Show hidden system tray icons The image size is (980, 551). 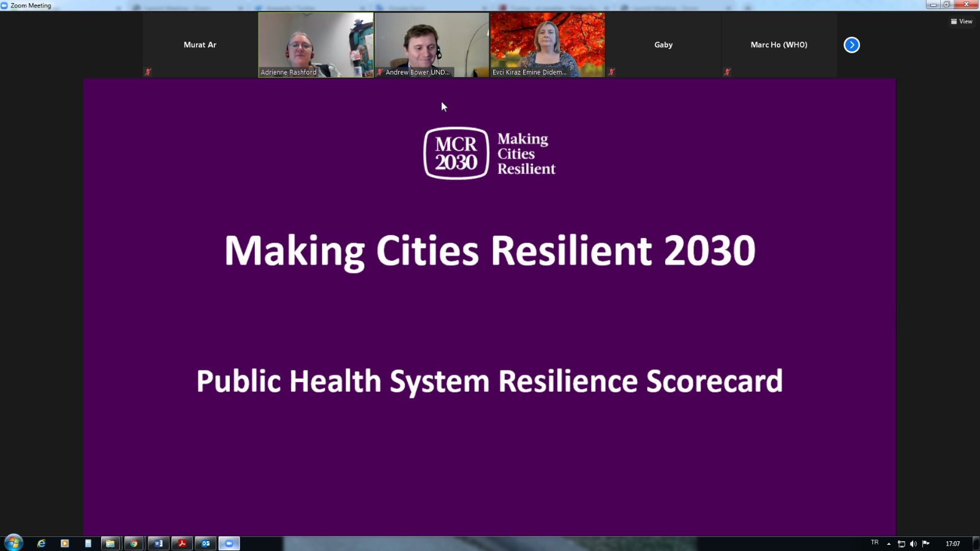click(x=889, y=544)
